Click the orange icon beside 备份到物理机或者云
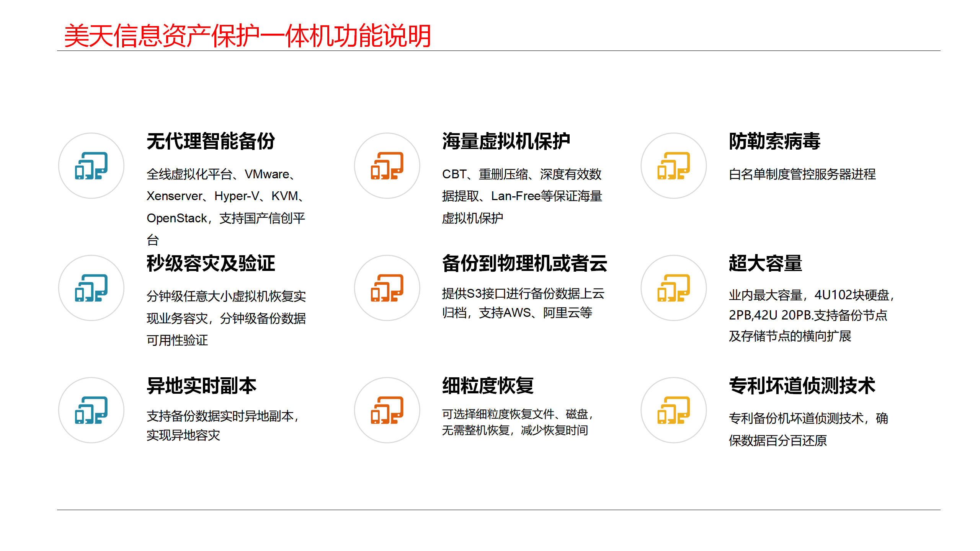This screenshot has width=980, height=551. [x=387, y=288]
